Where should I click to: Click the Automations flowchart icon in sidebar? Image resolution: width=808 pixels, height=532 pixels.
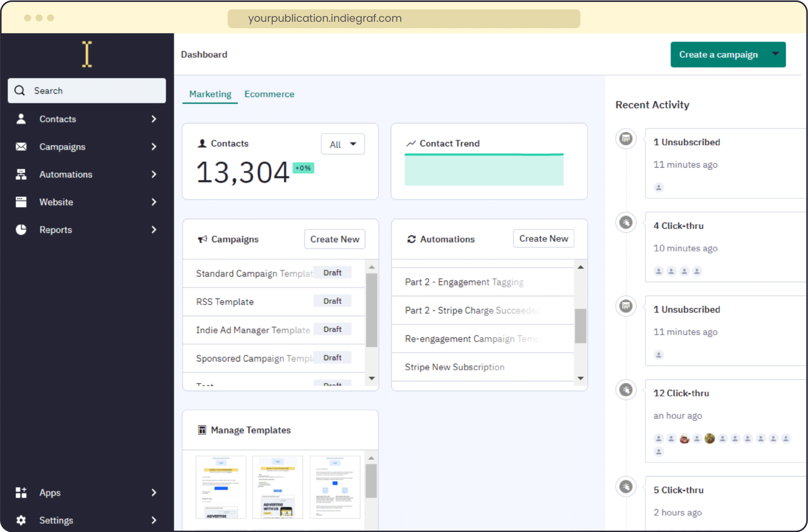(21, 174)
